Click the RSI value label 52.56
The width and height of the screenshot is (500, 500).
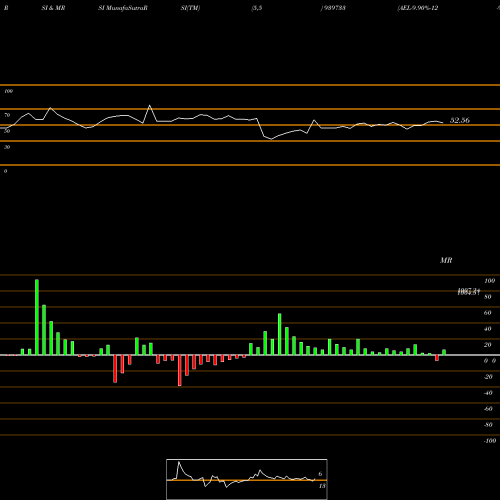click(x=460, y=120)
